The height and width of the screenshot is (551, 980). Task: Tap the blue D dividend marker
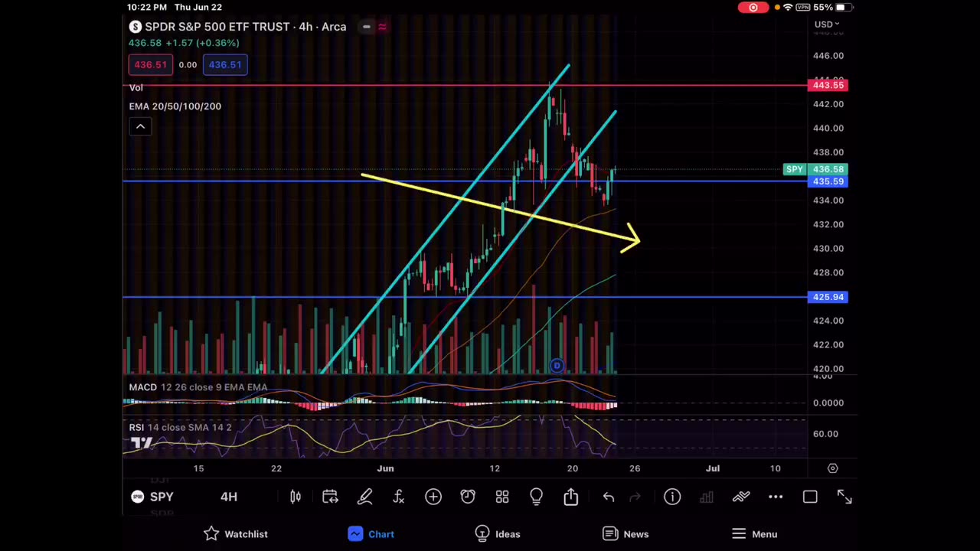click(557, 366)
